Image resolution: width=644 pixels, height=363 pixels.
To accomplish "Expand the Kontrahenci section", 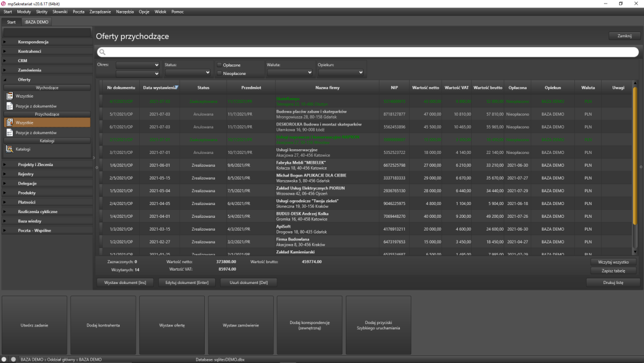I will [5, 51].
